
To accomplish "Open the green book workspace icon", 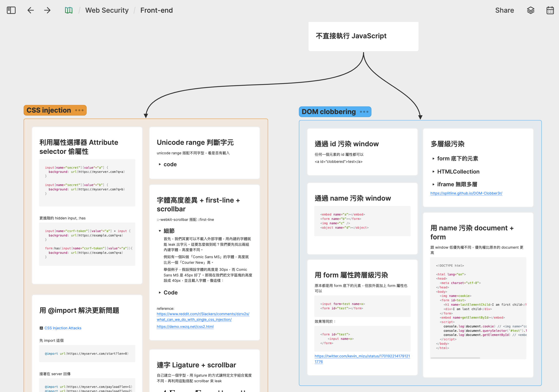I will pyautogui.click(x=69, y=10).
